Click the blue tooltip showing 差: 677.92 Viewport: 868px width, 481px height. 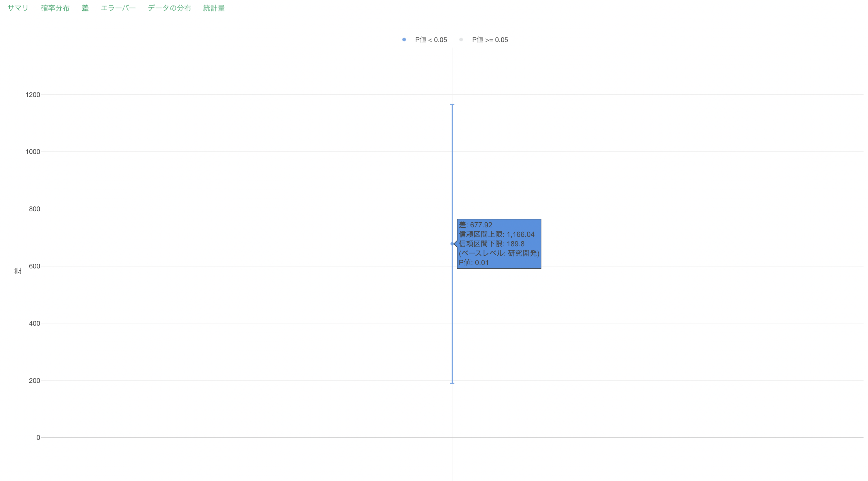pyautogui.click(x=499, y=244)
